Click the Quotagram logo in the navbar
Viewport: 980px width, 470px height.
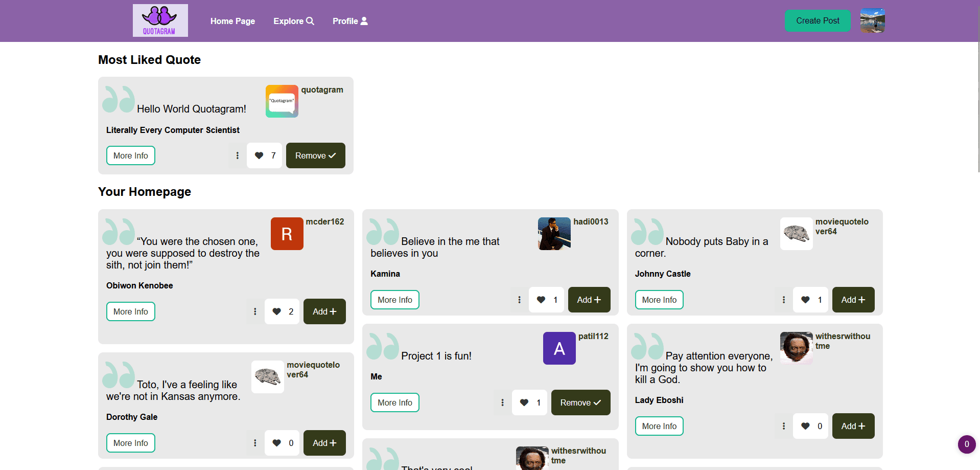tap(160, 20)
